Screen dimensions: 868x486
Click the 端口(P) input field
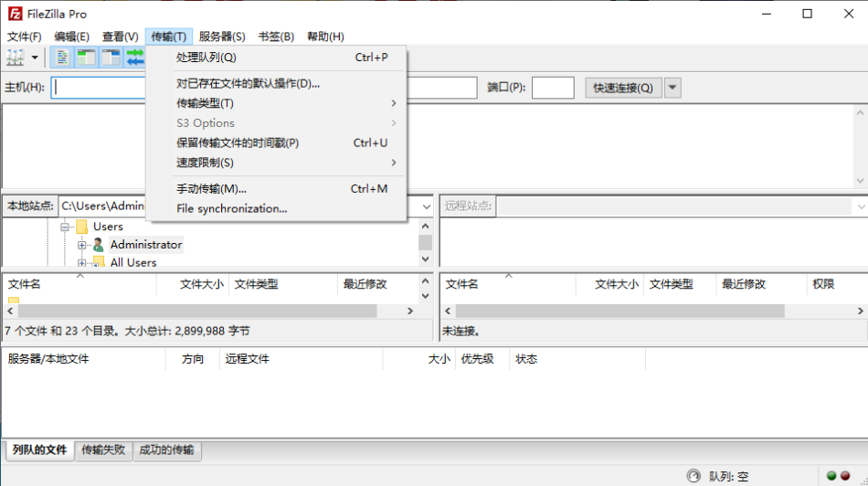click(553, 88)
